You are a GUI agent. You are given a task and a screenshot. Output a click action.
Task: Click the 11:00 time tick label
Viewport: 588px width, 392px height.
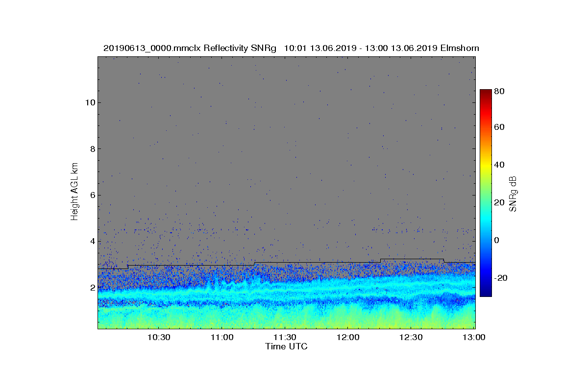pos(222,338)
